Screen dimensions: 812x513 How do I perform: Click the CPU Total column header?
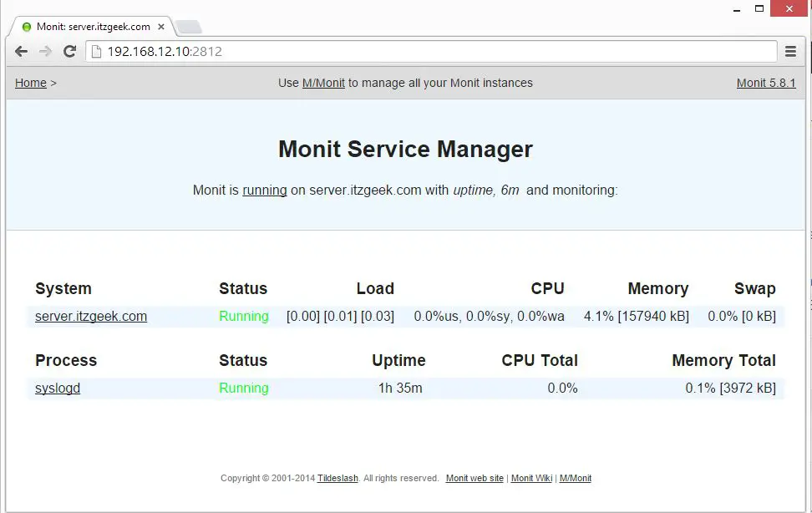click(x=540, y=361)
